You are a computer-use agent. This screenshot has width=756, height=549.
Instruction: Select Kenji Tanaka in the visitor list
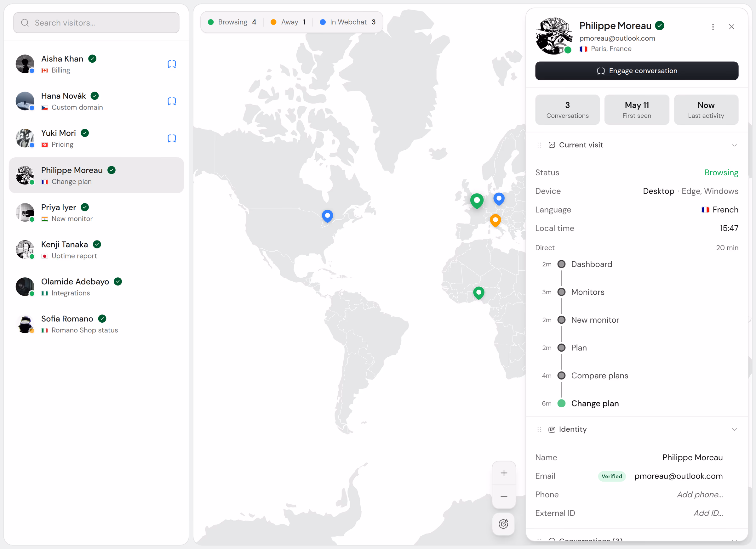(96, 250)
